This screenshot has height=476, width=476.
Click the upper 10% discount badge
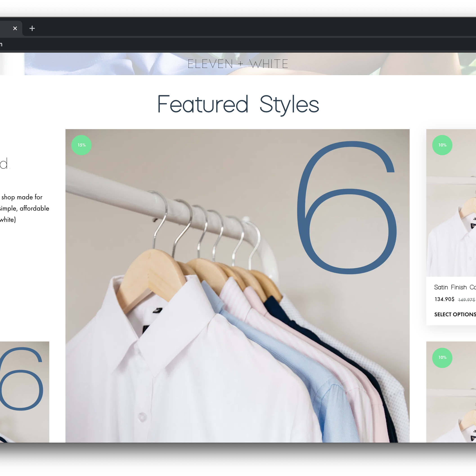[x=442, y=145]
